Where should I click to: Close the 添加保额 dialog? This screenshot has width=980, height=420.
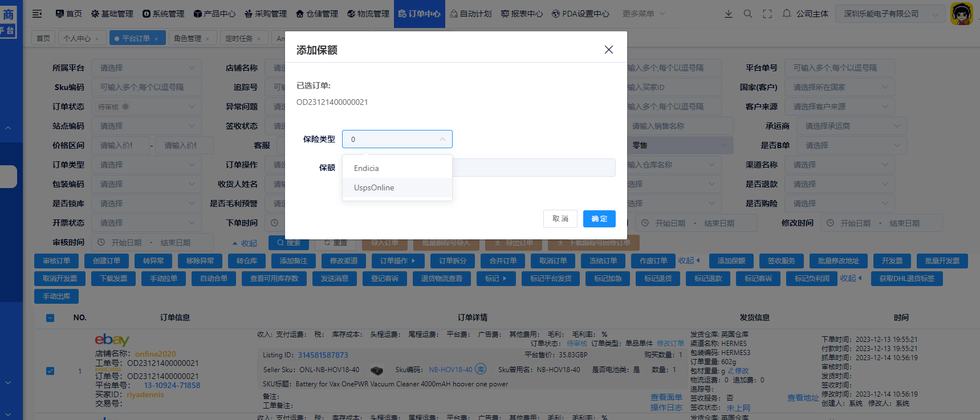(x=609, y=50)
